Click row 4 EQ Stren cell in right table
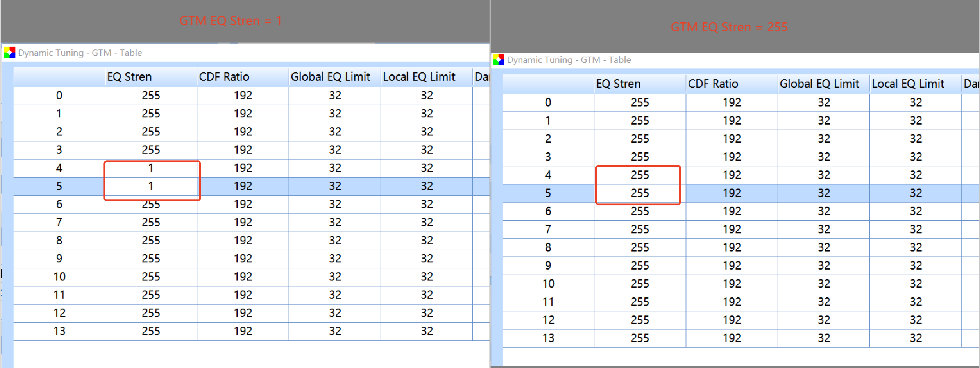This screenshot has height=368, width=980. tap(640, 175)
